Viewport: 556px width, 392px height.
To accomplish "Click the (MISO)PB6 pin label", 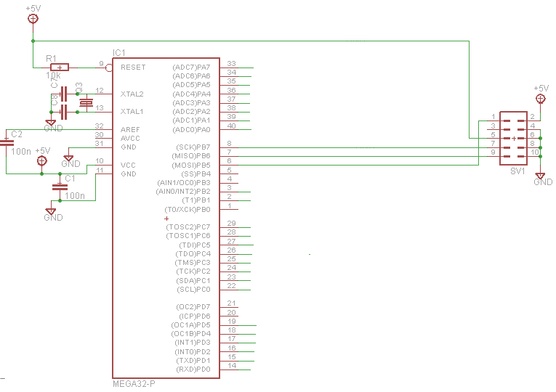I will point(190,156).
